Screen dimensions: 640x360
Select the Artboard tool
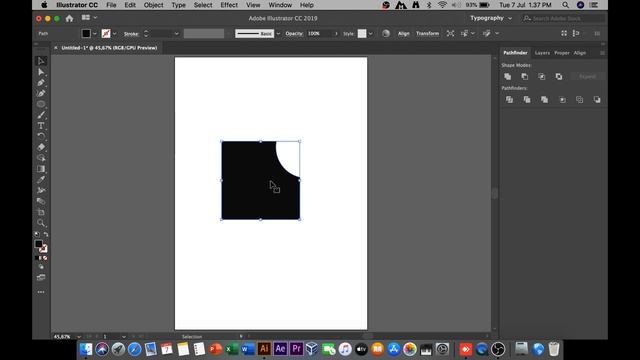click(41, 212)
